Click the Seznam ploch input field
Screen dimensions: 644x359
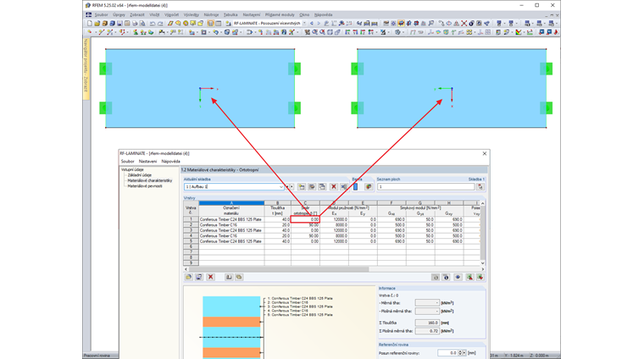tap(426, 186)
